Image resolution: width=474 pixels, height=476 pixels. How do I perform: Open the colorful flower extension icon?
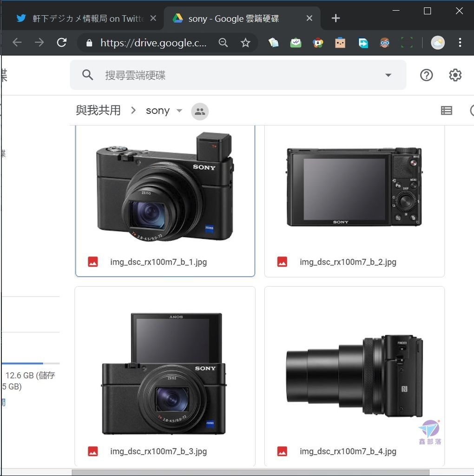click(318, 43)
